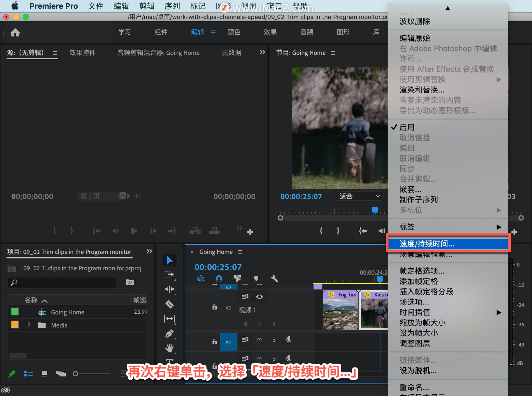
Task: Click Going Home sequence in project
Action: 68,312
